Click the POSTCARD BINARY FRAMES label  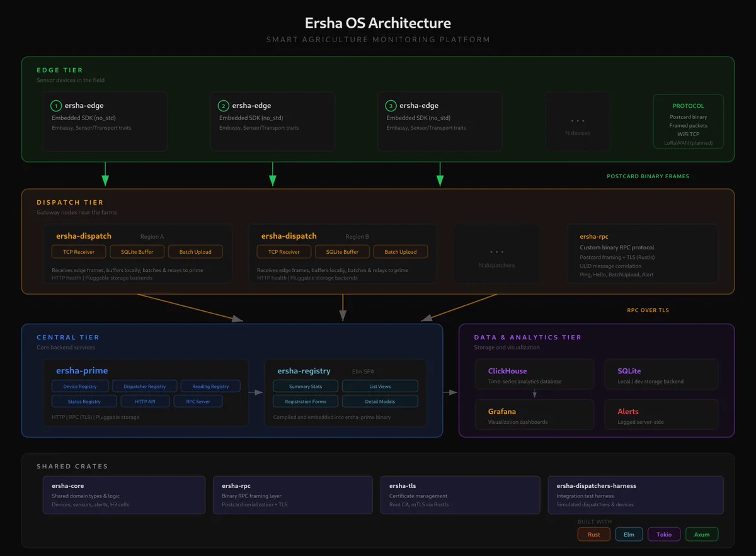tap(648, 176)
